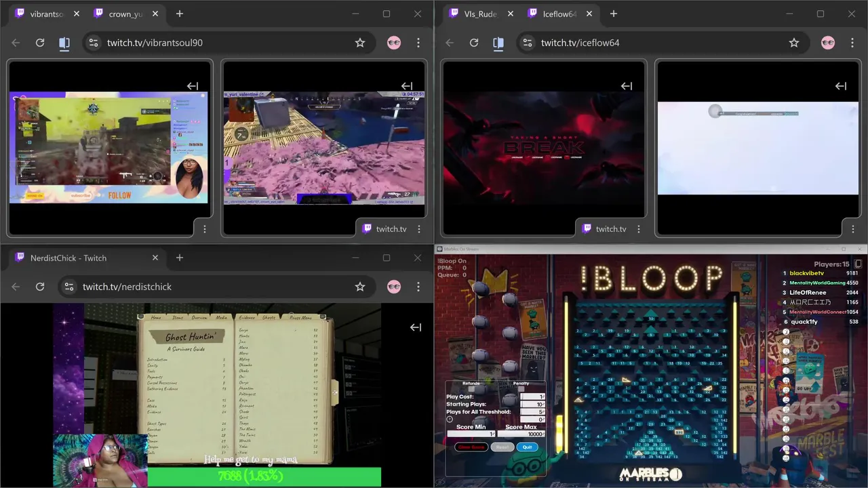The height and width of the screenshot is (488, 868).
Task: Reload the twitch.tv/iceflow64 window
Action: 474,43
